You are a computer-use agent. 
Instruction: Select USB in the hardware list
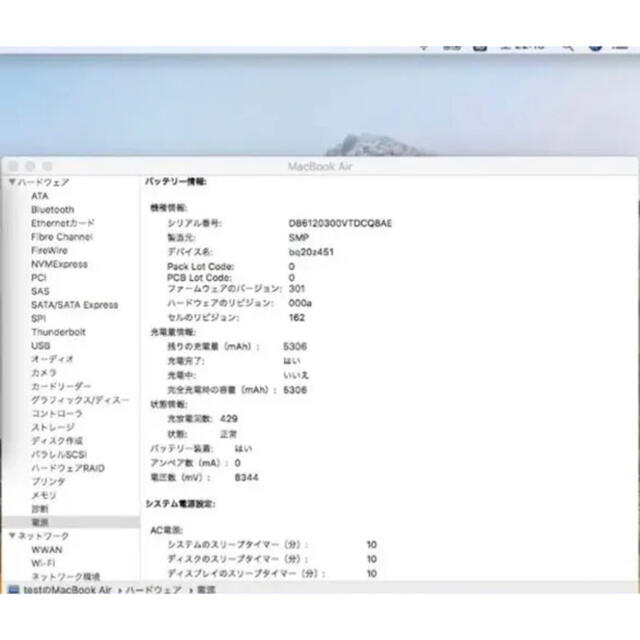click(x=40, y=346)
